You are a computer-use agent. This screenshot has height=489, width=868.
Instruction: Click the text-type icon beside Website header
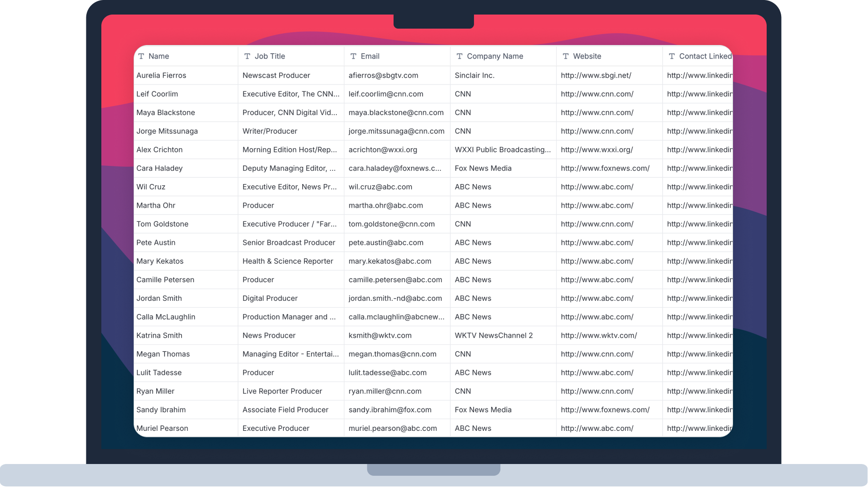point(566,56)
